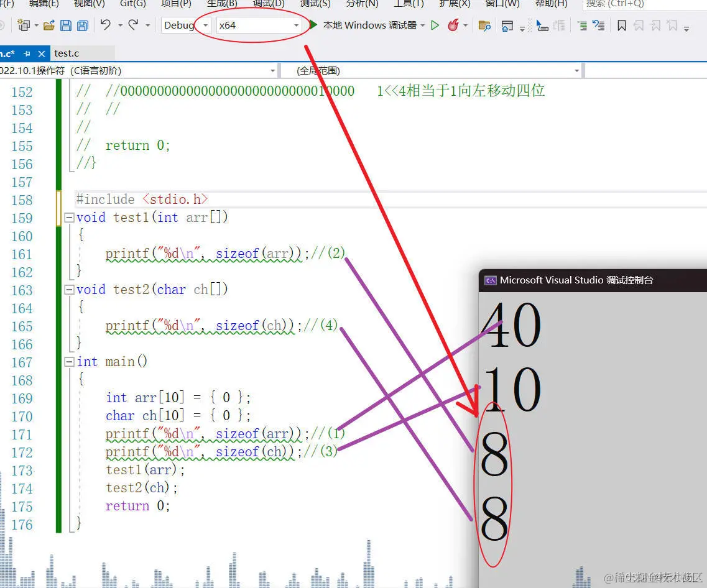Click the Hot Reload flame icon
This screenshot has width=707, height=588.
(453, 25)
